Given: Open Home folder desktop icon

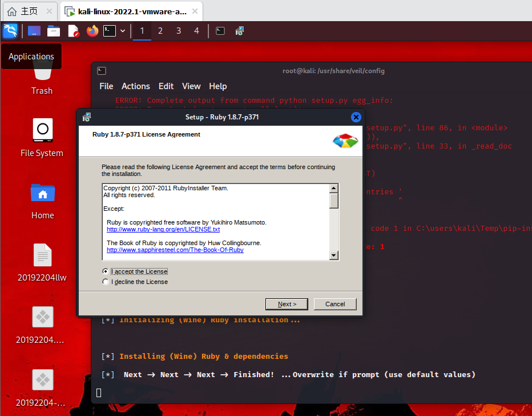Looking at the screenshot, I should [42, 201].
